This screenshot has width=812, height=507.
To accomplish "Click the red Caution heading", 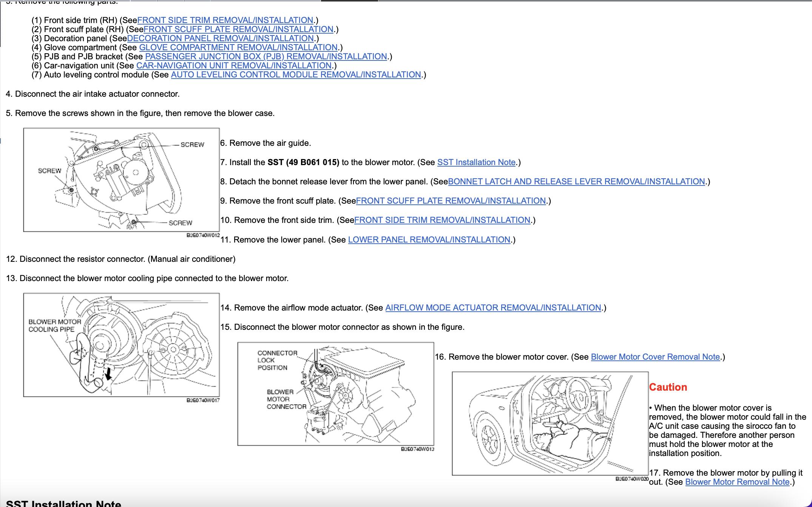I will click(x=668, y=387).
